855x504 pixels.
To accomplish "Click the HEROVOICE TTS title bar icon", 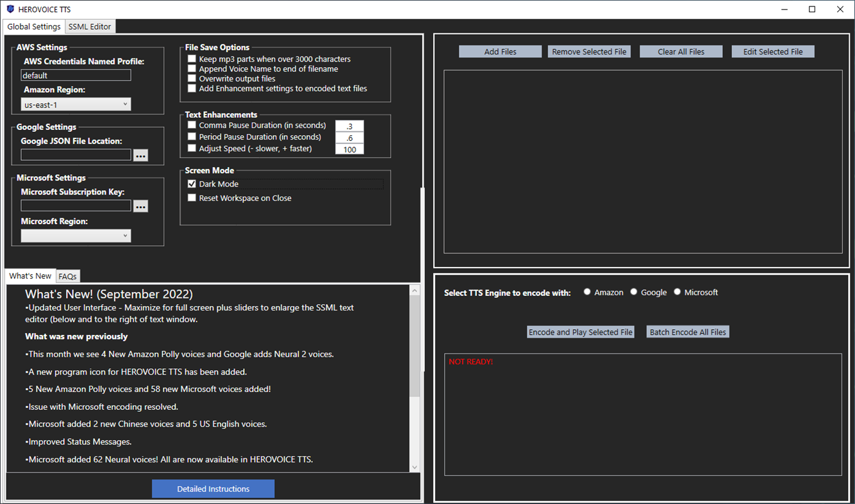I will point(9,9).
